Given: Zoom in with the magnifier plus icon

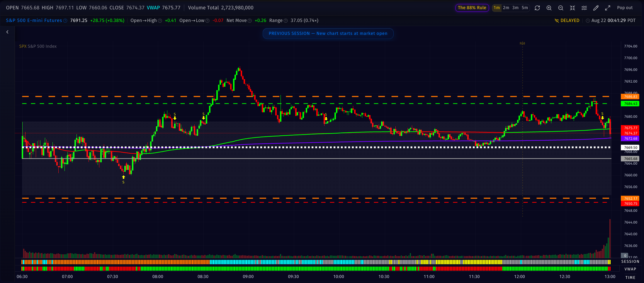Looking at the screenshot, I should click(x=549, y=8).
